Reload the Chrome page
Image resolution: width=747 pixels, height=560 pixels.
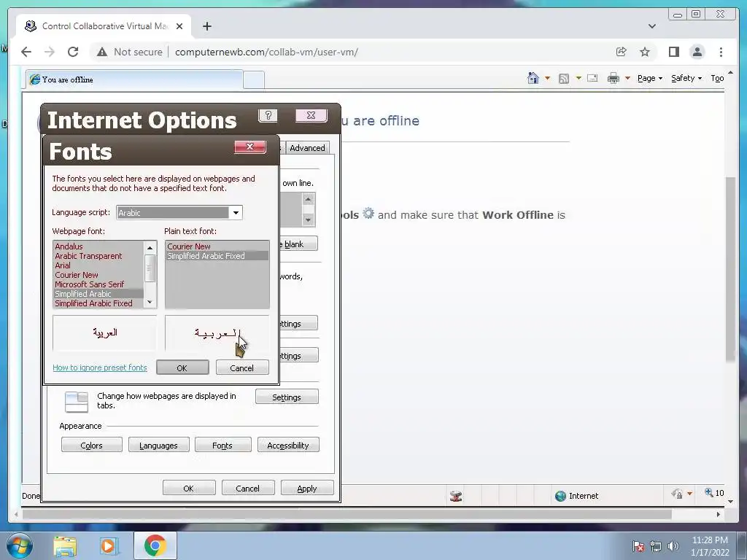73,52
